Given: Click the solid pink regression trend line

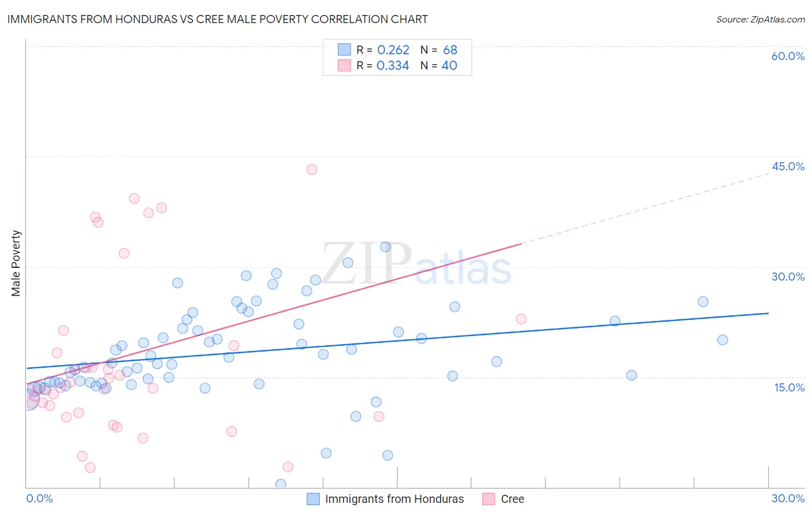Looking at the screenshot, I should tap(274, 314).
